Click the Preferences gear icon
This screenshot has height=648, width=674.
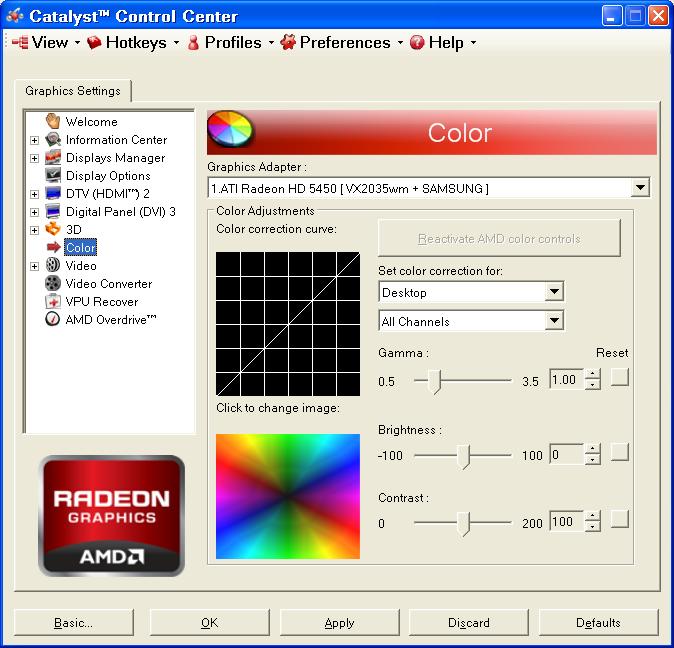pos(288,42)
